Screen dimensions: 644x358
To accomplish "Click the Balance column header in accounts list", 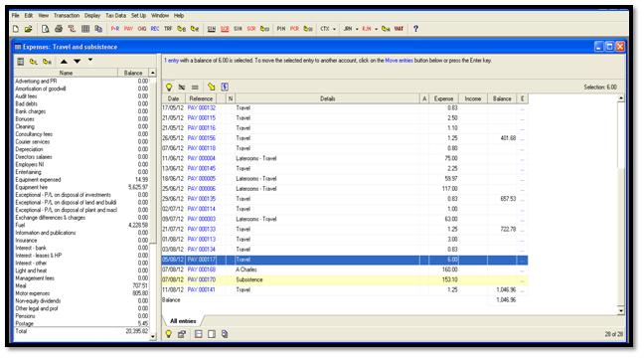I will [x=133, y=73].
